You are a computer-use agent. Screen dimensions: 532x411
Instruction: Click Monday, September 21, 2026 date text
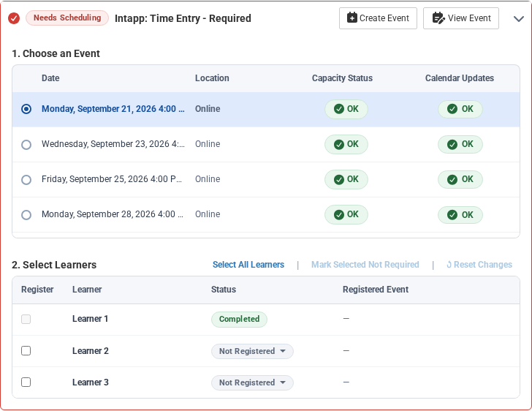coord(113,109)
